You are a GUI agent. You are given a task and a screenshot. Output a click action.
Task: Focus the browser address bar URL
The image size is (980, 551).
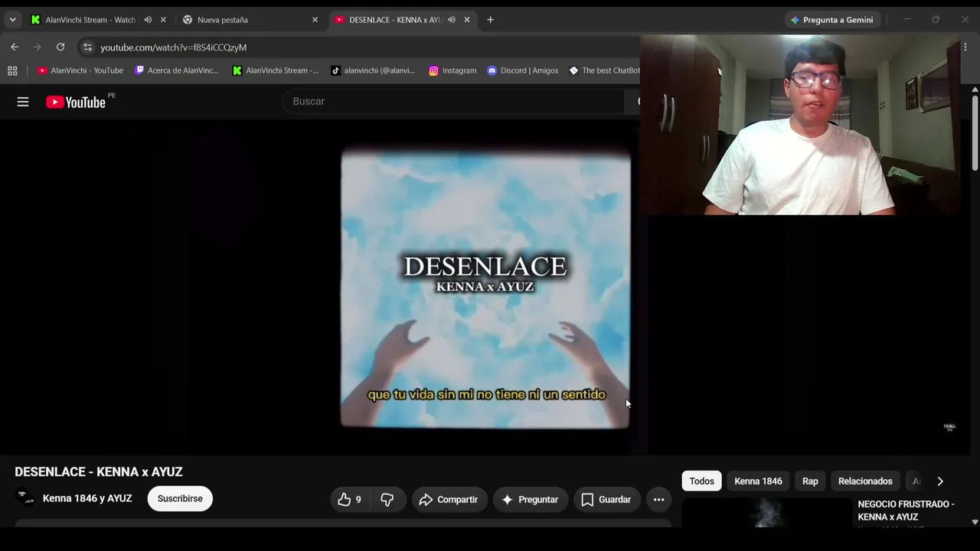(173, 47)
